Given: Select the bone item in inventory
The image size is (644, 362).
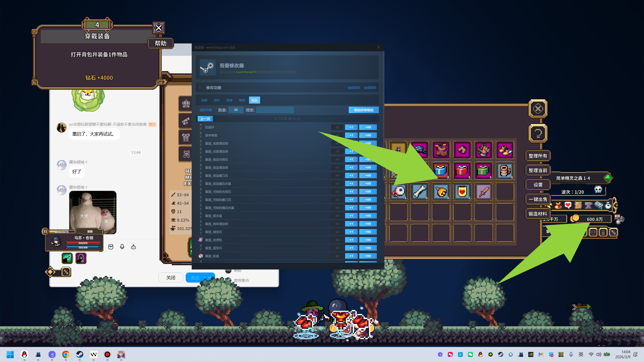Looking at the screenshot, I should (420, 192).
